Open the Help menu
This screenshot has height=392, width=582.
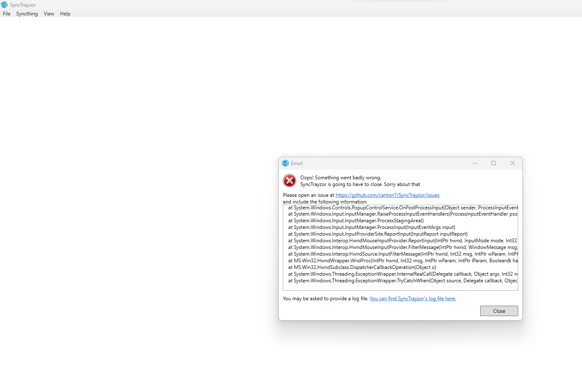65,13
